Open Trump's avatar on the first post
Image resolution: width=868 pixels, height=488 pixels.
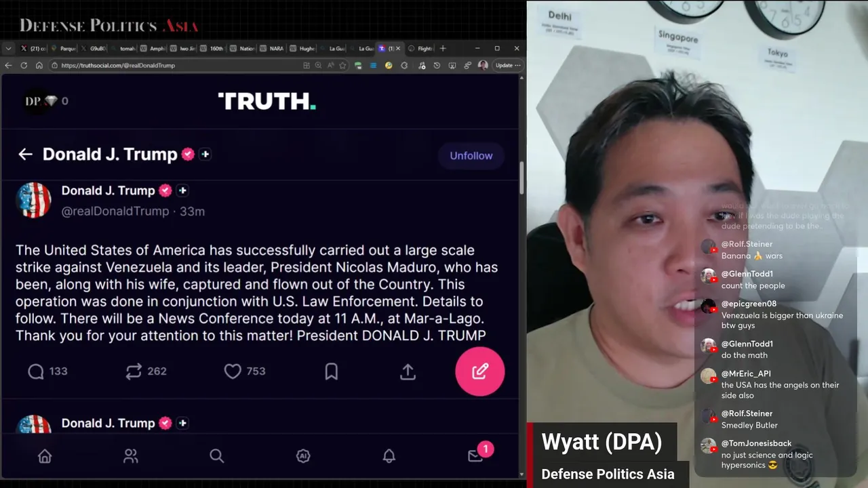click(x=33, y=200)
